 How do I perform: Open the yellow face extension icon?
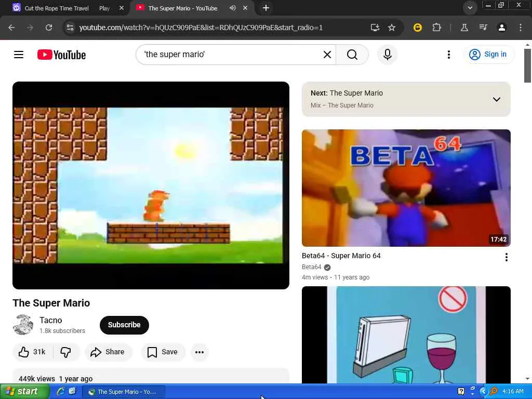click(417, 28)
